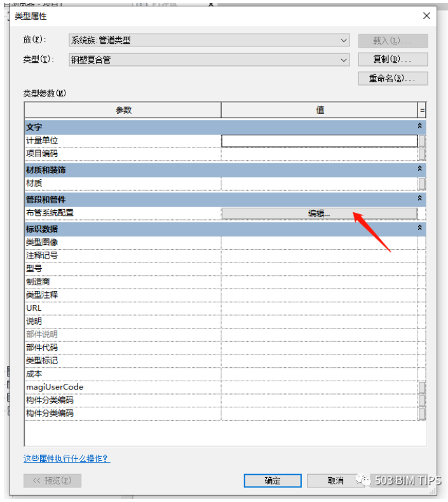Click 编辑... for 布管系统配置
Screen dimensions: 448x502
320,214
